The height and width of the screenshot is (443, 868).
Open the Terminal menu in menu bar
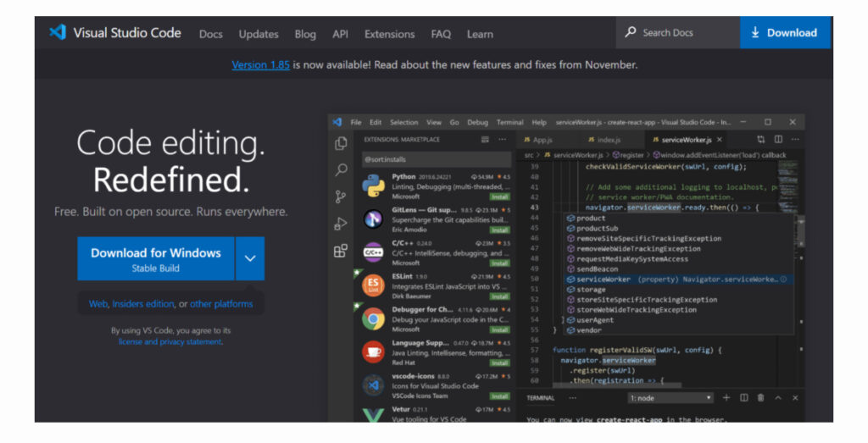tap(509, 122)
